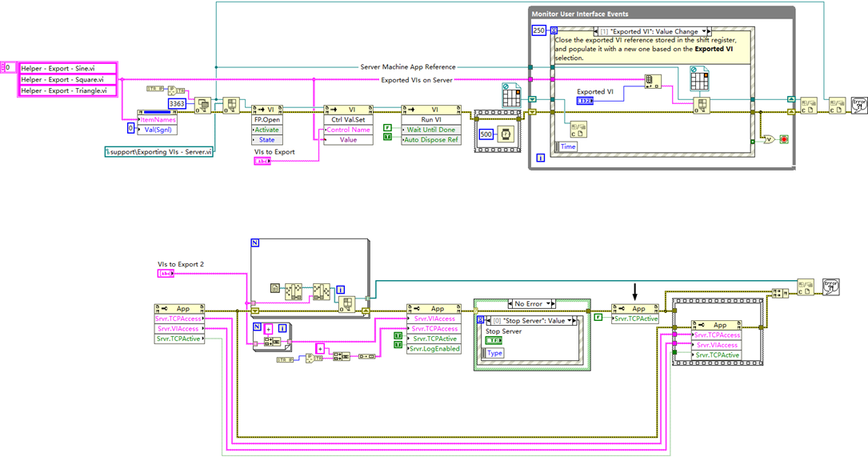Select the Exporting VIs - Server.vi path constant
The height and width of the screenshot is (457, 868).
coord(159,152)
